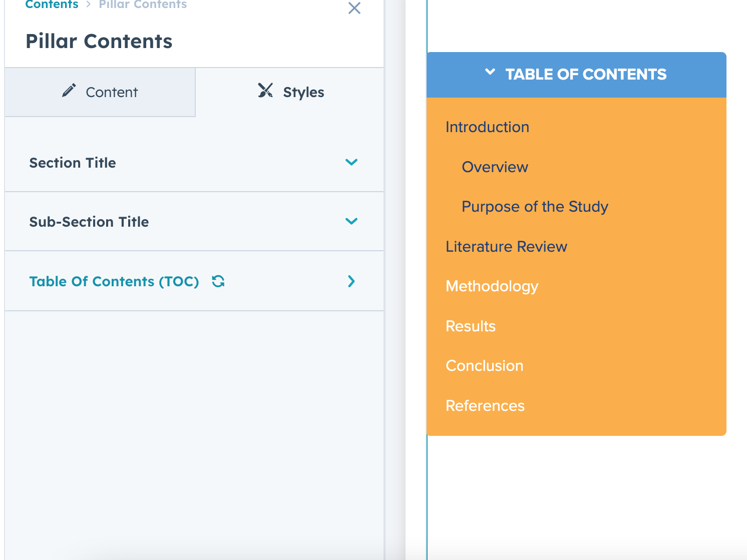Open the Introduction link in TOC
This screenshot has height=560, width=747.
point(487,127)
